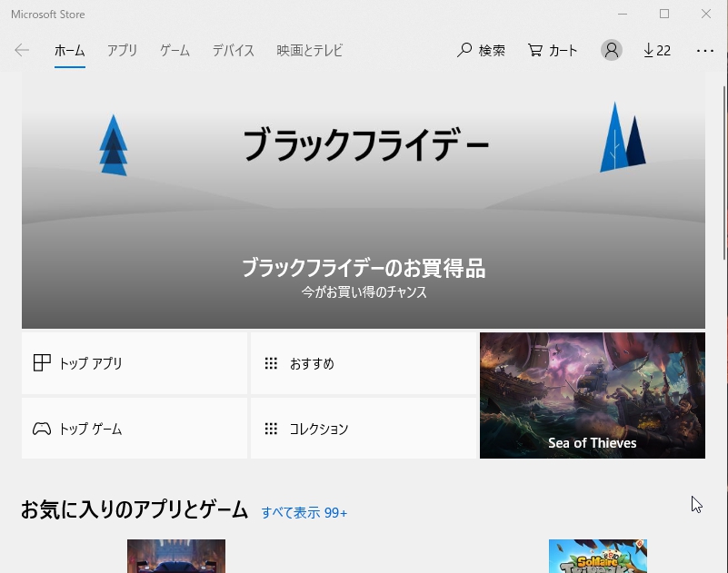Screen dimensions: 728x573
Task: Close the Microsoft Store window
Action: click(706, 14)
